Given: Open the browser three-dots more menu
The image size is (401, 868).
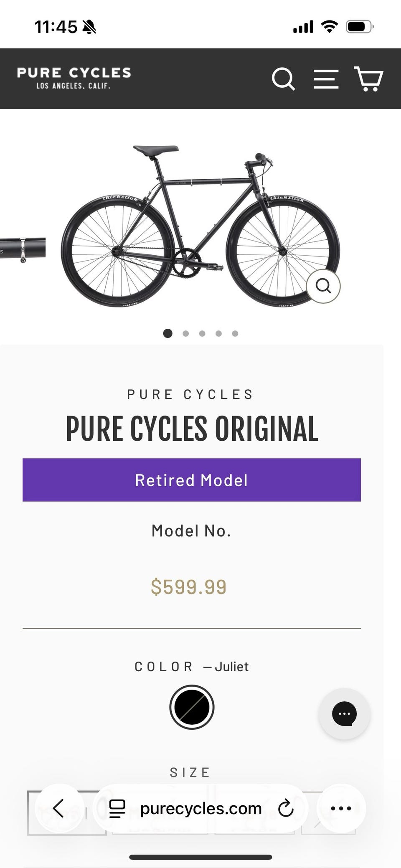Looking at the screenshot, I should tap(341, 808).
